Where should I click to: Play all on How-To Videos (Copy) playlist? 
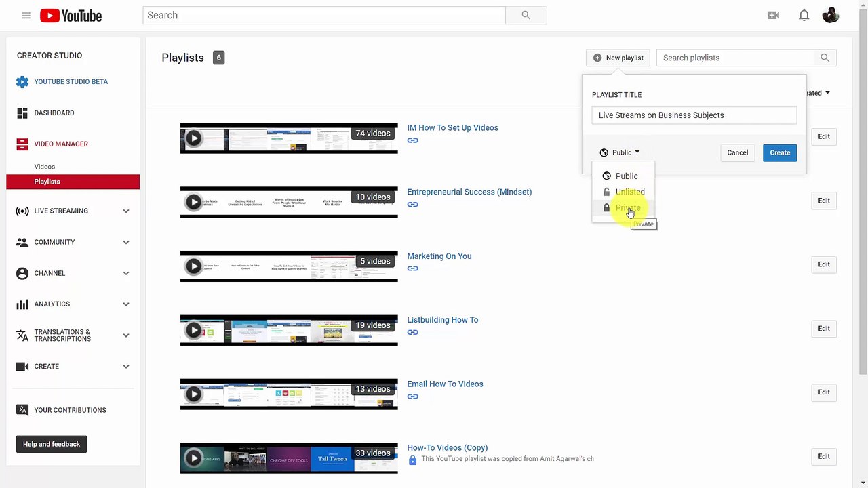(193, 458)
